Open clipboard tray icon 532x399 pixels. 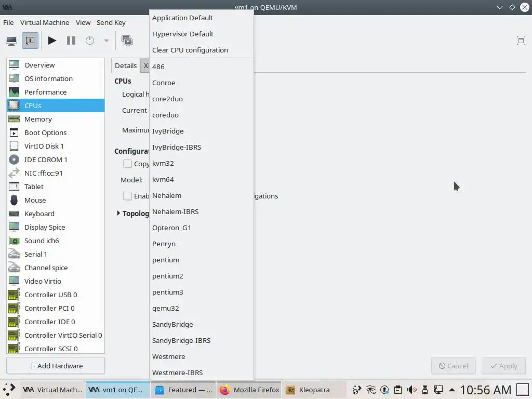[397, 390]
